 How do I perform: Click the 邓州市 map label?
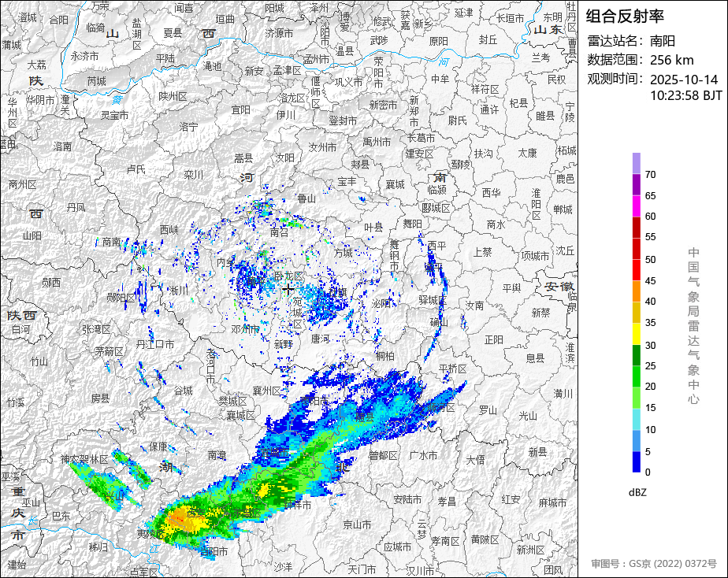pyautogui.click(x=245, y=329)
